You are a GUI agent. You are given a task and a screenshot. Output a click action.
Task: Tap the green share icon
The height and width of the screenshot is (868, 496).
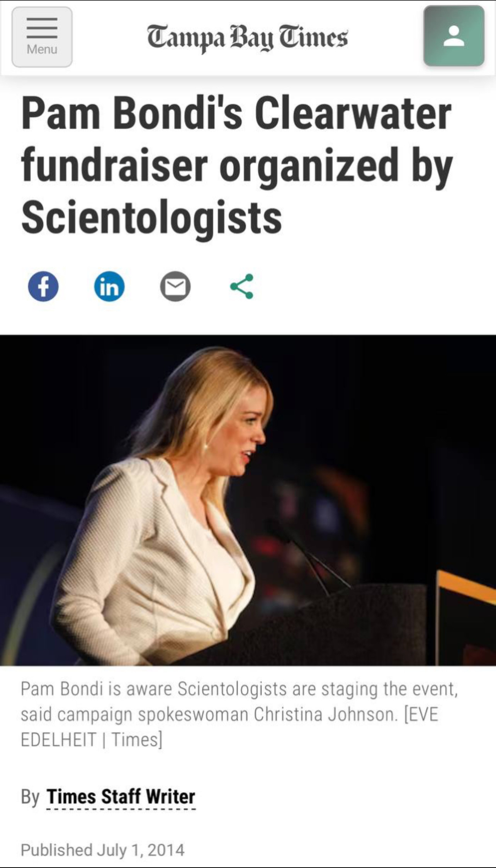click(x=242, y=286)
